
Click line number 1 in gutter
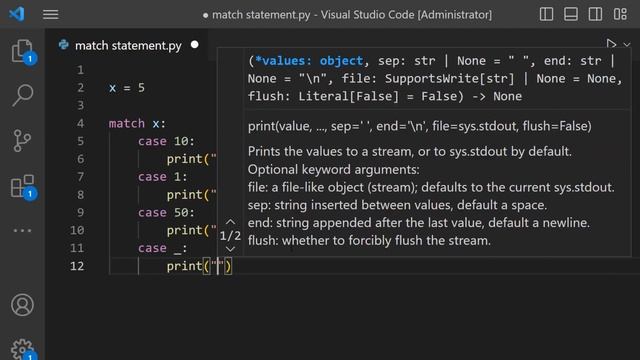(80, 70)
